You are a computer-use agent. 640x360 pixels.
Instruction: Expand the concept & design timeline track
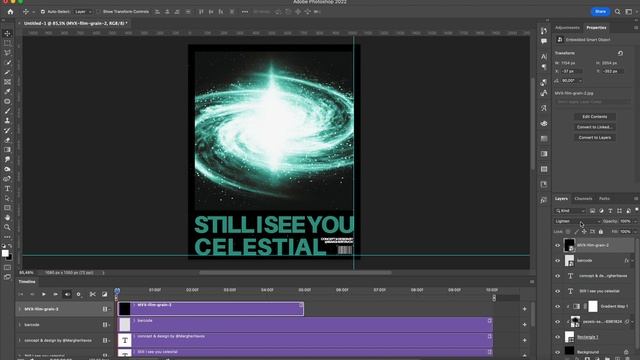tap(20, 340)
